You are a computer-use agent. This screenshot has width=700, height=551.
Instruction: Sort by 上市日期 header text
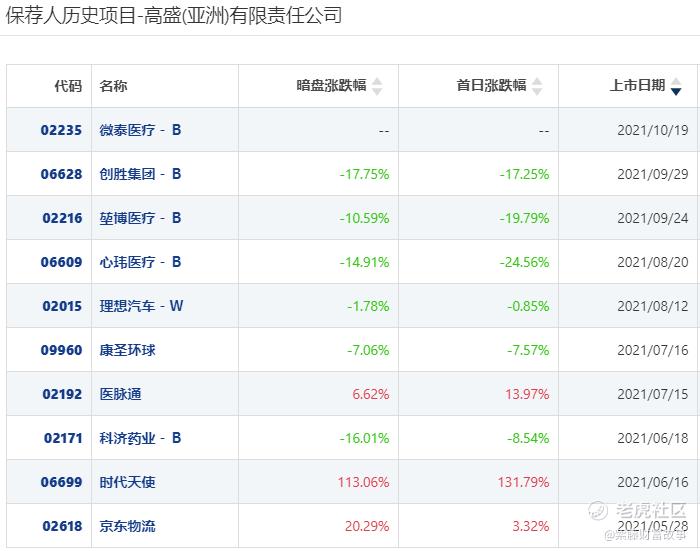pos(637,86)
